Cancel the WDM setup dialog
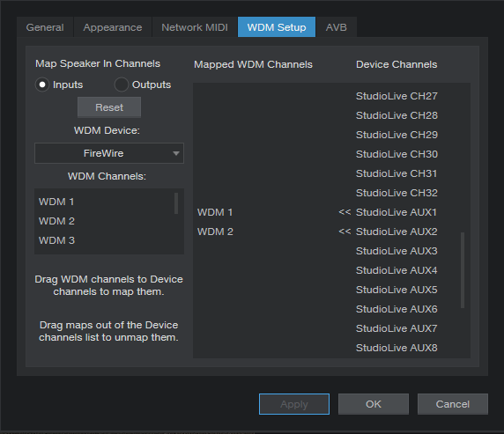 coord(453,404)
